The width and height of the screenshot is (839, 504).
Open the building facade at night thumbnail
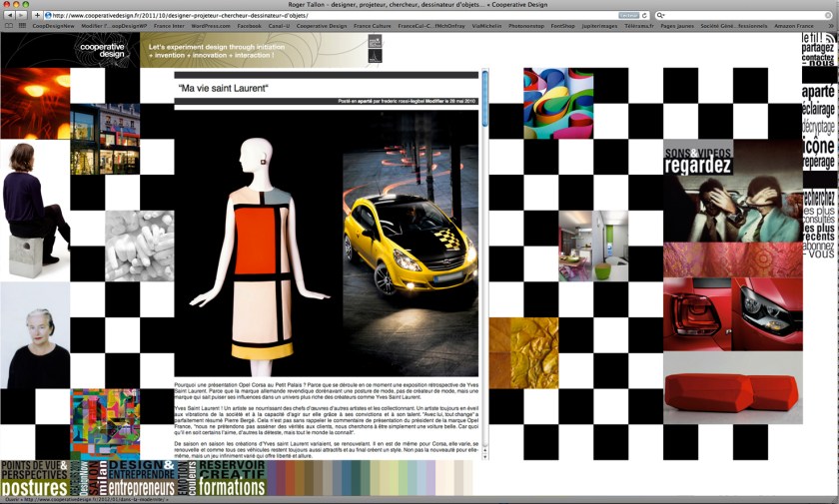pos(105,139)
